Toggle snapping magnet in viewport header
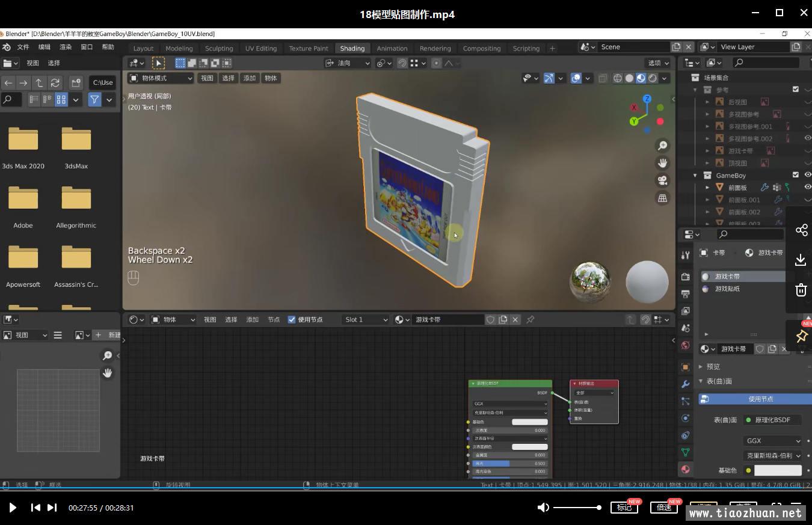Screen dimensions: 812x525 click(402, 63)
